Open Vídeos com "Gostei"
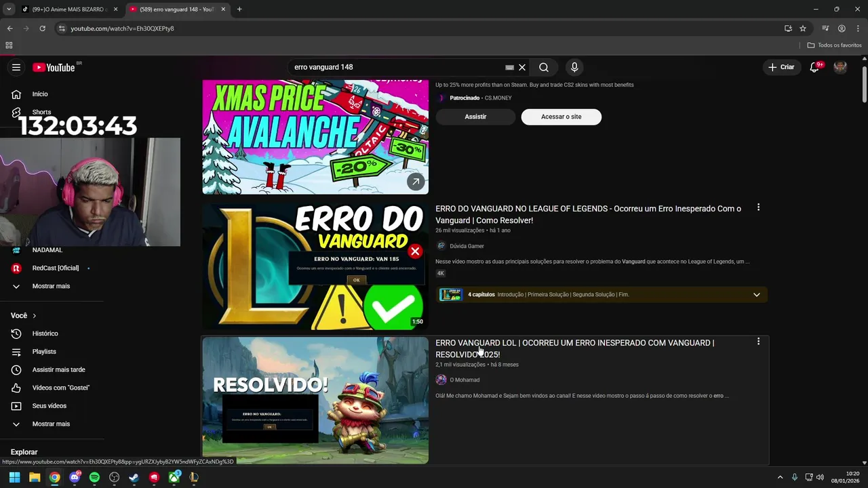Image resolution: width=868 pixels, height=488 pixels. [60, 388]
